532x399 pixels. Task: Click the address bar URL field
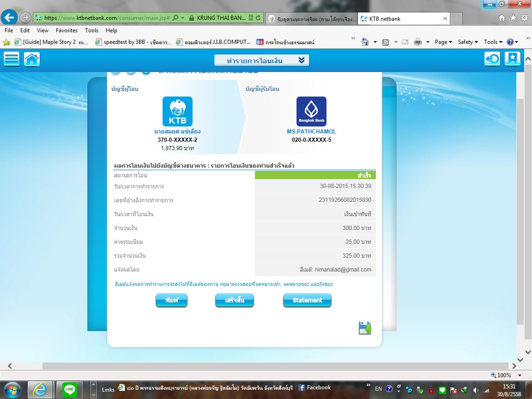pyautogui.click(x=106, y=18)
